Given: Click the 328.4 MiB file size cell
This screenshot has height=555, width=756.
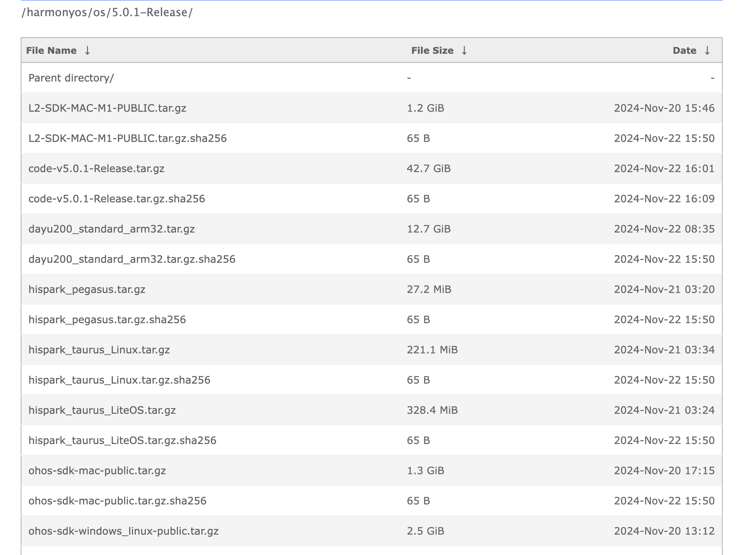Looking at the screenshot, I should (432, 410).
